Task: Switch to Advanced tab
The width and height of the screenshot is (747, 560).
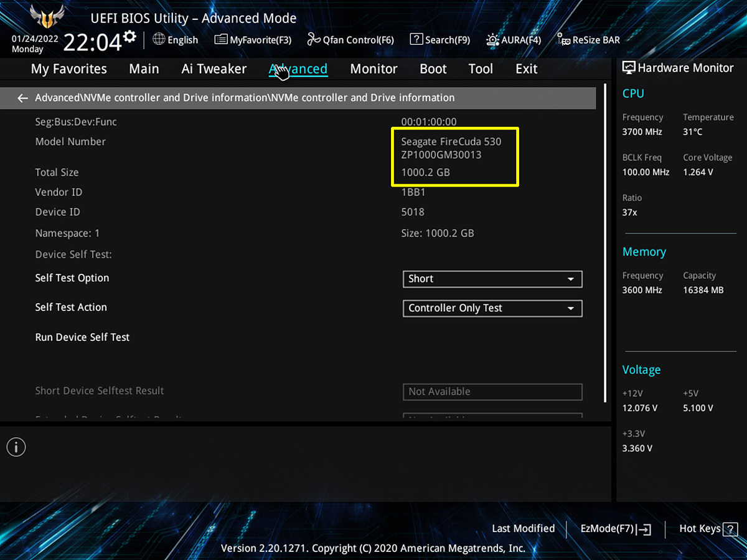Action: pyautogui.click(x=298, y=69)
